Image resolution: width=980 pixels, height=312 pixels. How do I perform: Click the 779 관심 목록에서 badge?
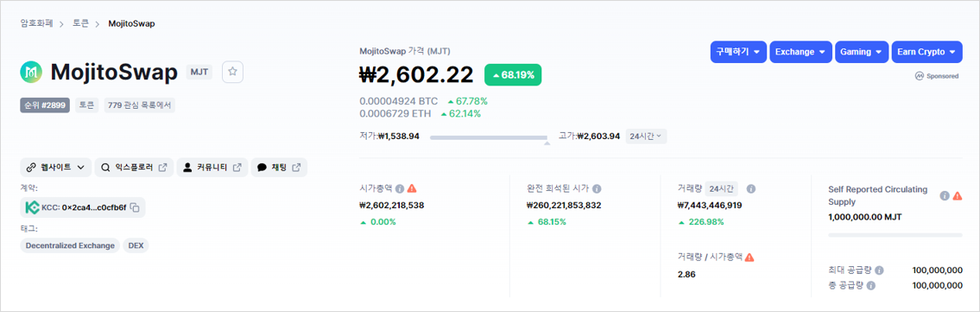pos(140,105)
